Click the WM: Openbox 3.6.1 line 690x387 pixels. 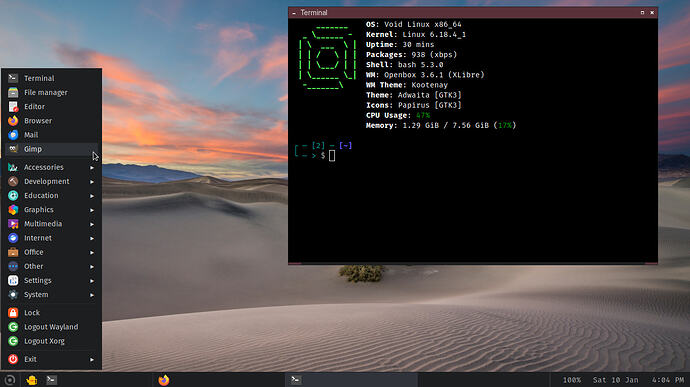425,75
